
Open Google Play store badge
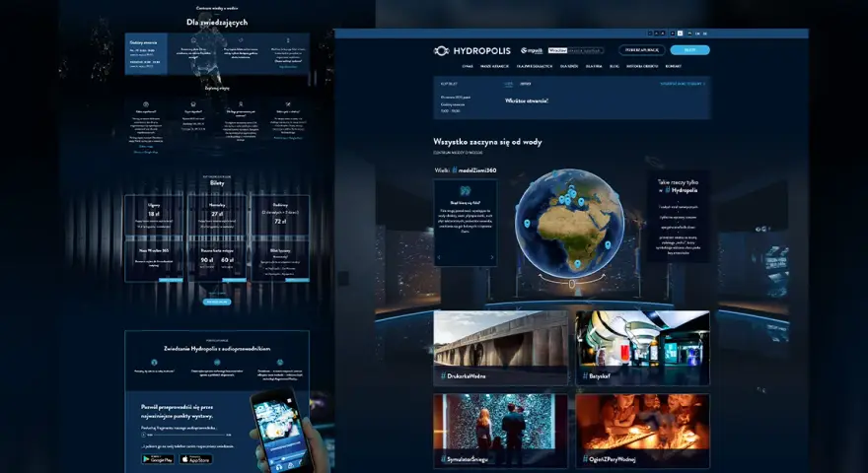tap(158, 459)
